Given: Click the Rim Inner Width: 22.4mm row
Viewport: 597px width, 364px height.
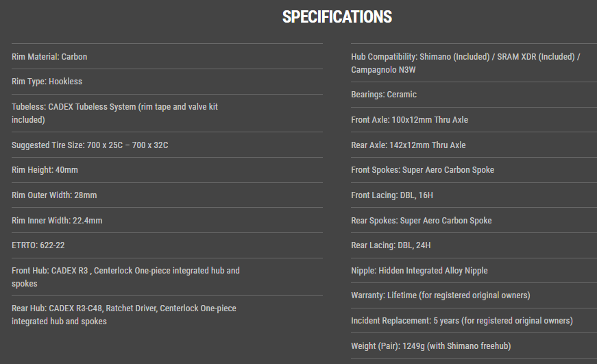Looking at the screenshot, I should [x=57, y=221].
